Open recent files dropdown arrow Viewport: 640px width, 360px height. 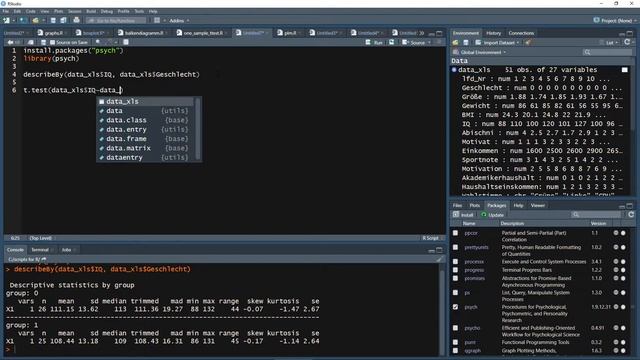click(x=43, y=20)
